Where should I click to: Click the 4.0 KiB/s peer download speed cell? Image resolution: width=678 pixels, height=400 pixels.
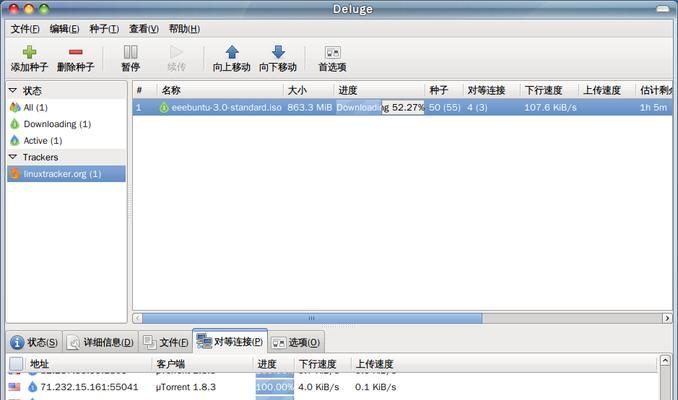point(319,387)
